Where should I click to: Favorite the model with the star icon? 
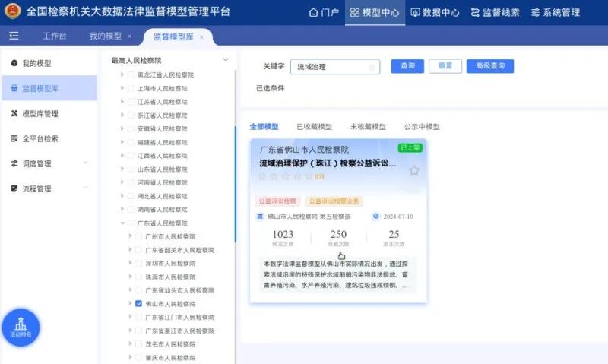point(414,170)
